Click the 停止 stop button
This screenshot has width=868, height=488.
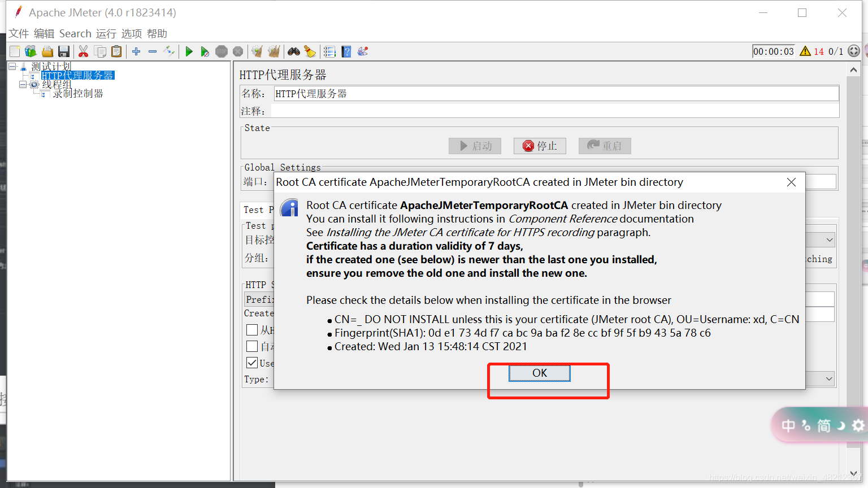coord(540,146)
